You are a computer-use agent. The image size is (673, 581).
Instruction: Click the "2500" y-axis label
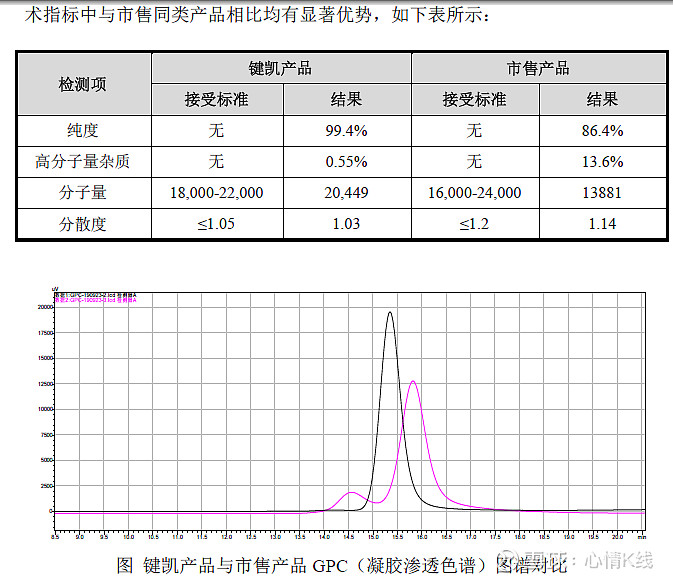click(46, 486)
